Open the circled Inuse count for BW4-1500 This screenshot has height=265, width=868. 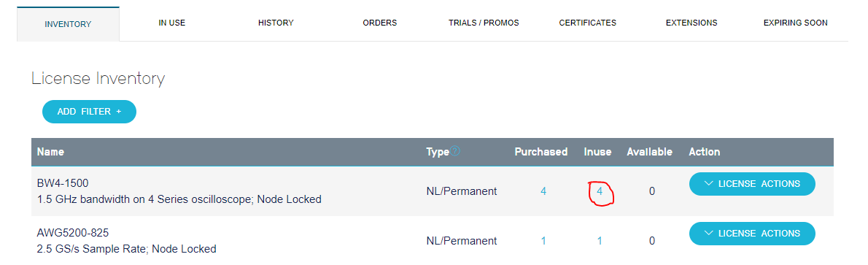coord(600,191)
